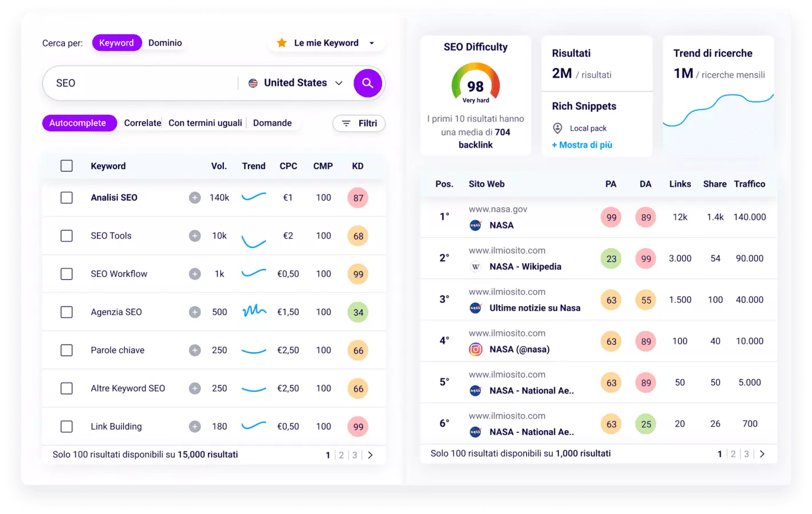Select the Keyword search mode pill
This screenshot has height=514, width=812.
116,43
